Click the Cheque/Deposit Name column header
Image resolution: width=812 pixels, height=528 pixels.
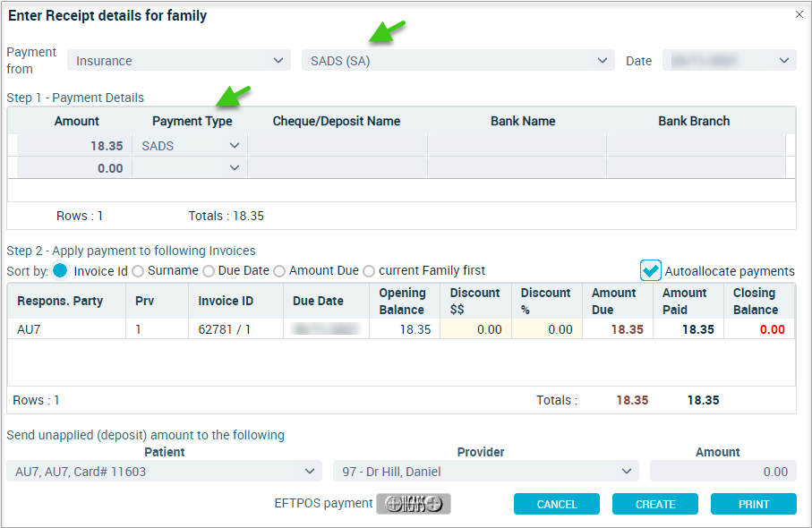click(x=337, y=121)
